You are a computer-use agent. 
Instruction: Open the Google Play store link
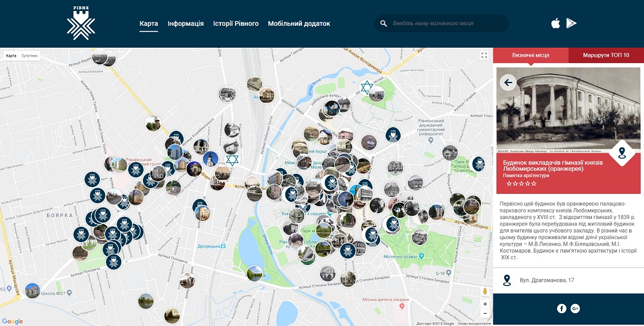pos(571,24)
